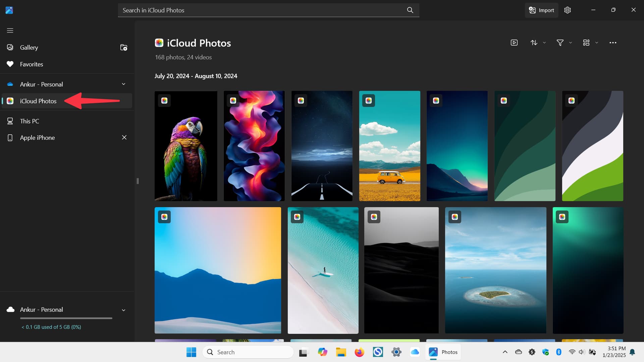Open the Windows Start menu

pyautogui.click(x=191, y=352)
